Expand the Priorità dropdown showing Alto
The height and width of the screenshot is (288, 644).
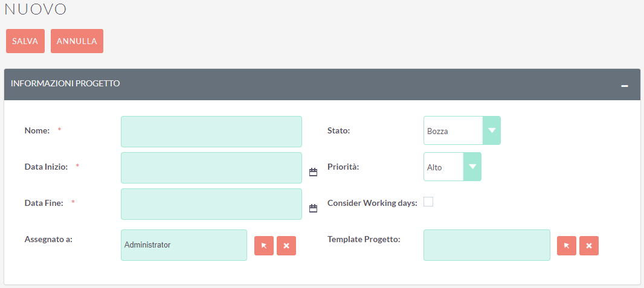tap(452, 167)
